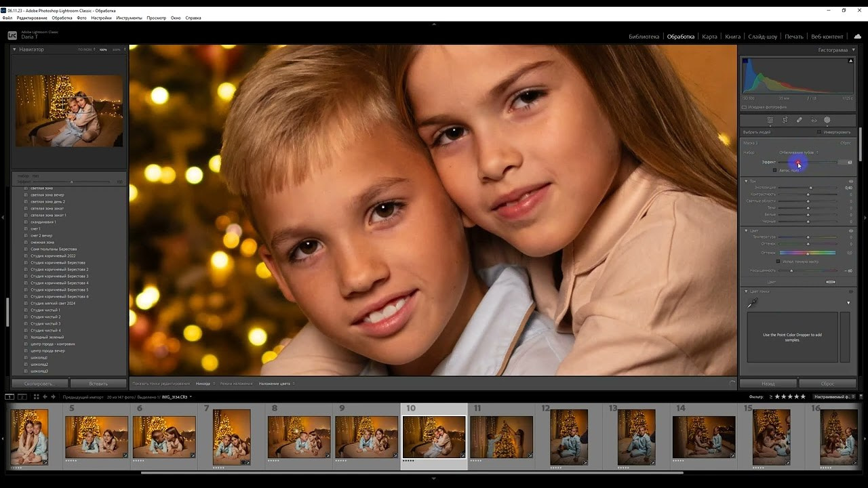Choose the Red Eye correction tool

pyautogui.click(x=813, y=120)
